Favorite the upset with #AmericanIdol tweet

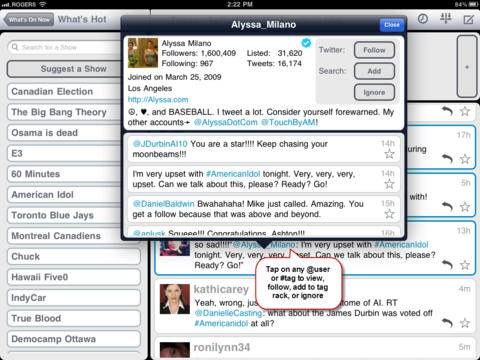[x=389, y=184]
